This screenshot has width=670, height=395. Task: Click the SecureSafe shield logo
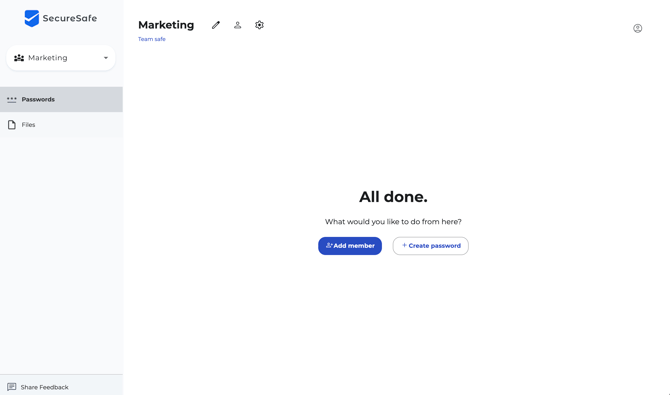(x=32, y=18)
